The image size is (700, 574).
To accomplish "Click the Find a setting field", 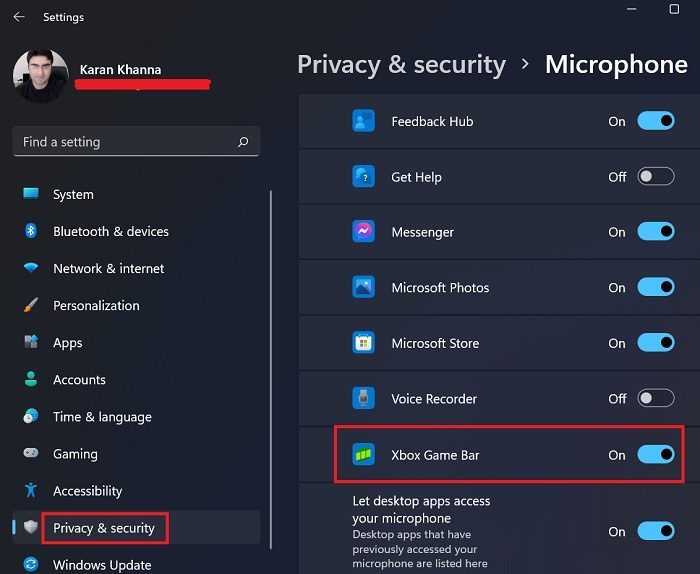I will [x=125, y=142].
